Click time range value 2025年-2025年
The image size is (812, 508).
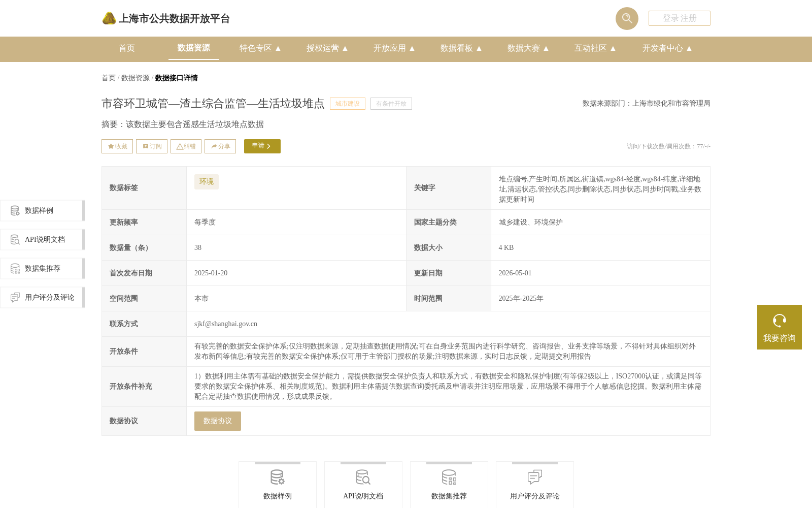pyautogui.click(x=521, y=299)
